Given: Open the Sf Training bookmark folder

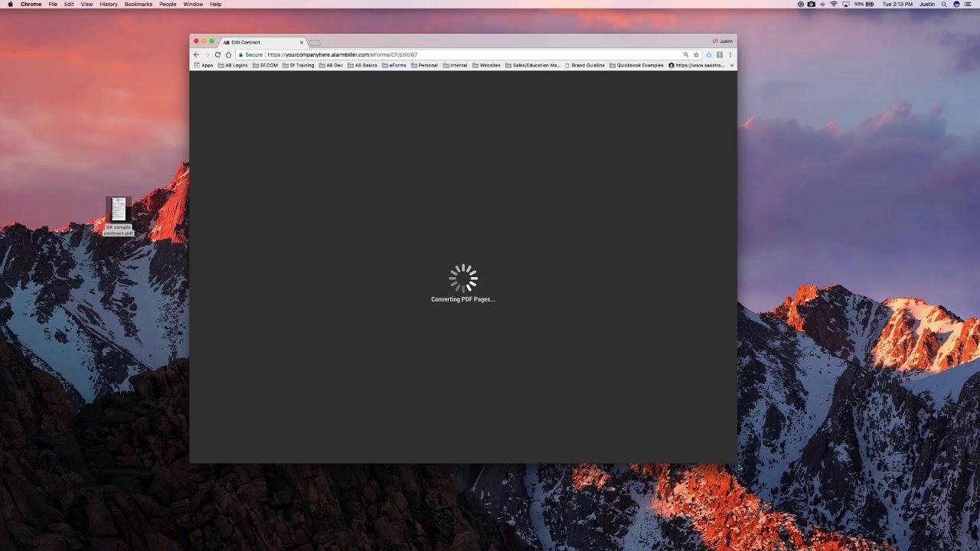Looking at the screenshot, I should [298, 65].
